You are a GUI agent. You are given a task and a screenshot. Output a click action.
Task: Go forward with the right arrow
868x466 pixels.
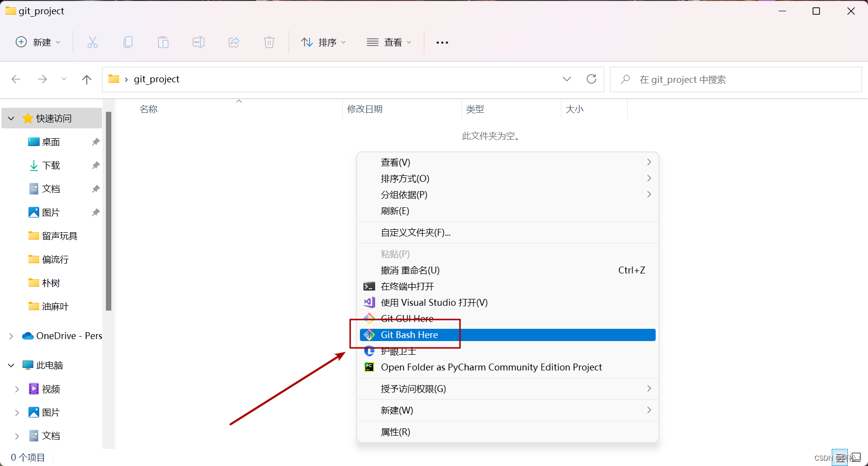coord(43,79)
